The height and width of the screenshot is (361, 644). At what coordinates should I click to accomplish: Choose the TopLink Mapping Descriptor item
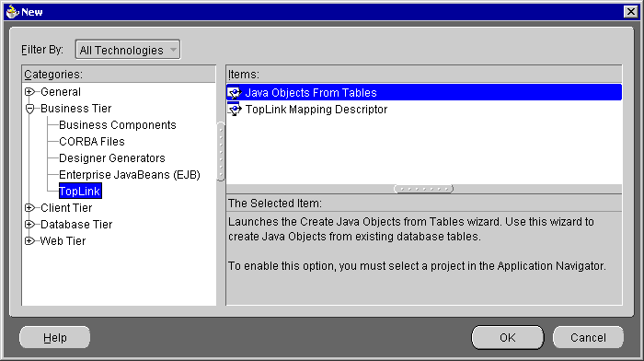click(x=424, y=110)
